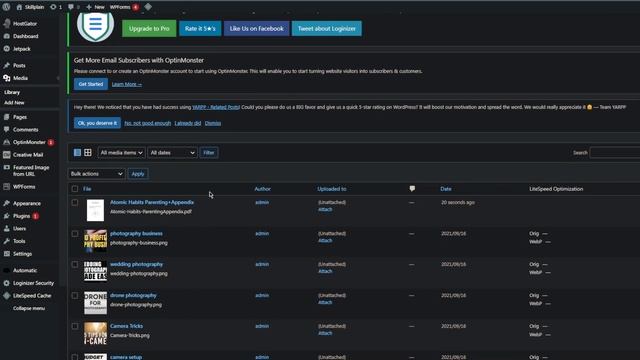Click the Automatic icon in the sidebar
Image resolution: width=640 pixels, height=360 pixels.
point(7,270)
